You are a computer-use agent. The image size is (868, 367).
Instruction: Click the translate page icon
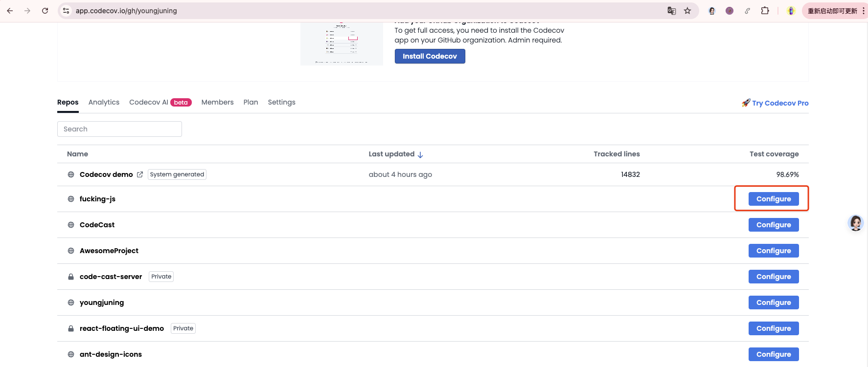pos(672,11)
